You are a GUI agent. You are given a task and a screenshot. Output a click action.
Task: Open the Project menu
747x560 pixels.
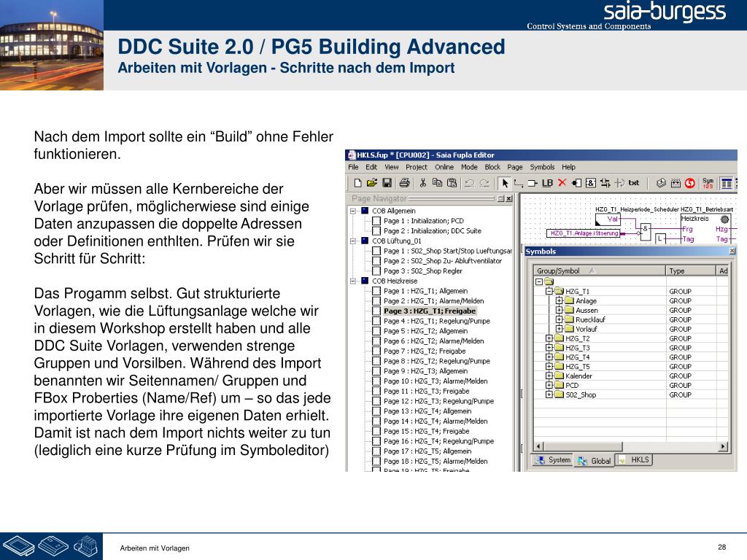tap(417, 167)
